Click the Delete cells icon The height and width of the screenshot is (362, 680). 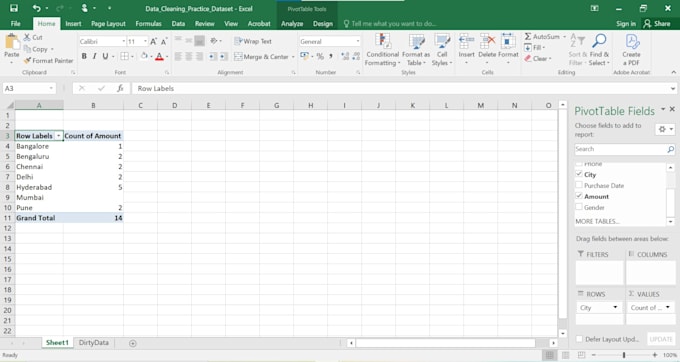click(487, 42)
